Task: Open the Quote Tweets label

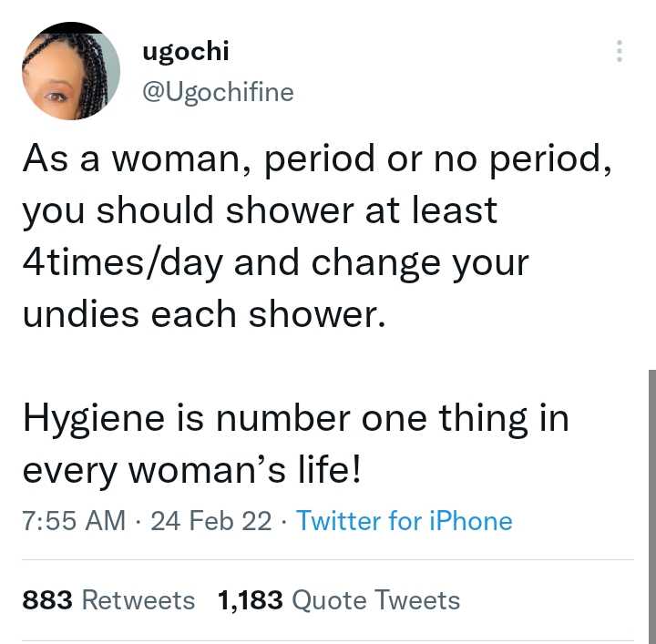Action: [376, 601]
